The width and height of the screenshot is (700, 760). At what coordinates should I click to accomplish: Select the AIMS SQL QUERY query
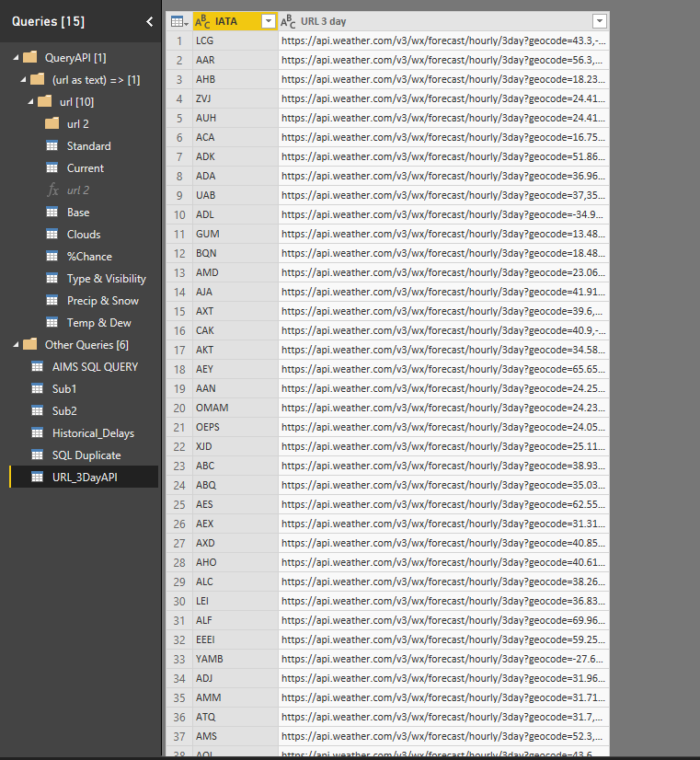click(x=95, y=367)
